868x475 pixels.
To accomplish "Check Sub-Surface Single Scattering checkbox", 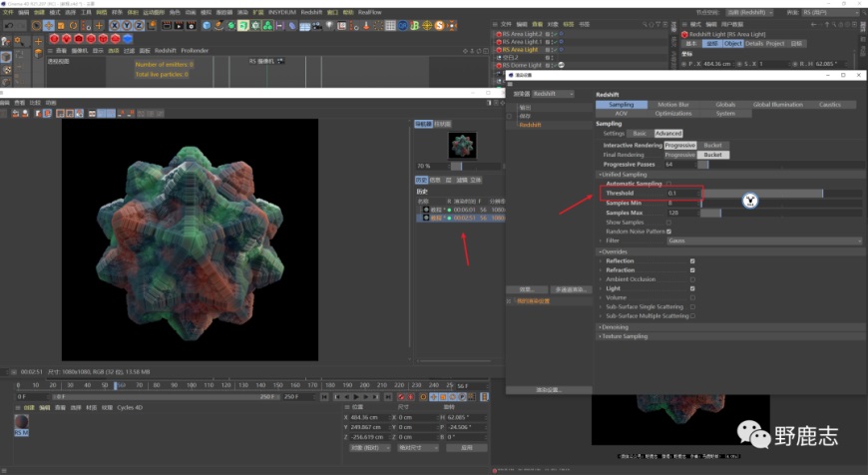I will coord(692,306).
